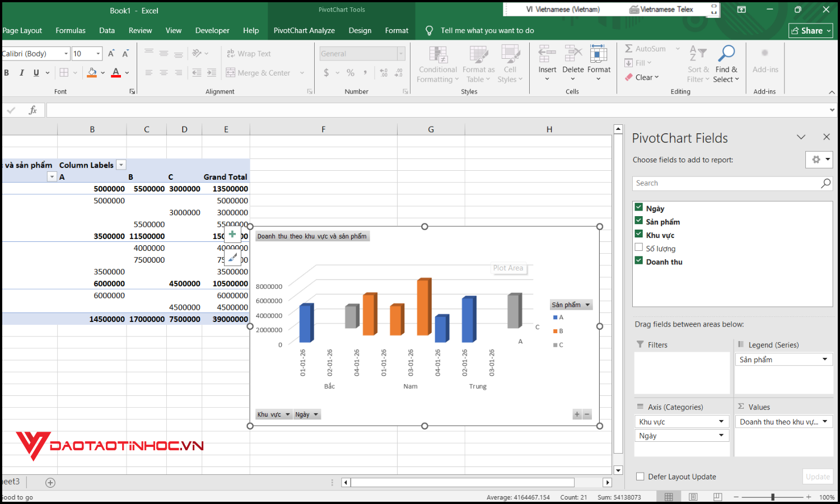Apply bold formatting from the Font group
The height and width of the screenshot is (504, 840).
point(6,72)
